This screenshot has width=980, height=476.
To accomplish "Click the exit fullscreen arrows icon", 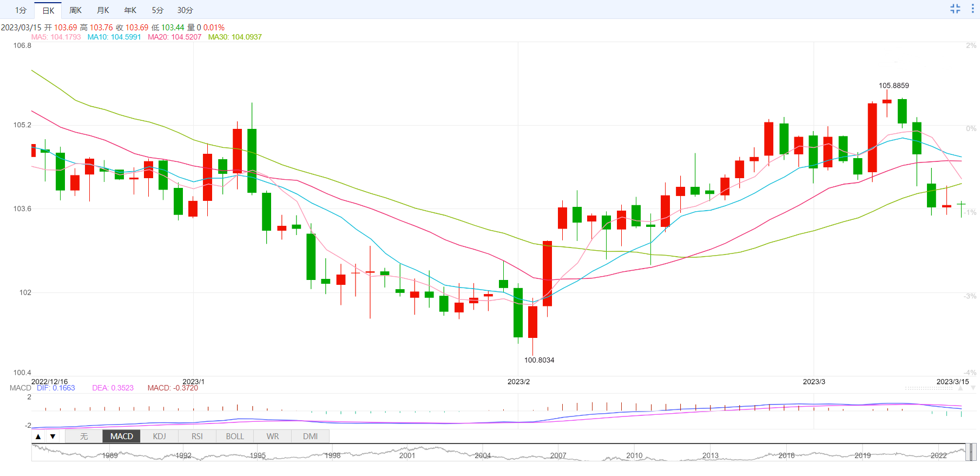I will (955, 9).
